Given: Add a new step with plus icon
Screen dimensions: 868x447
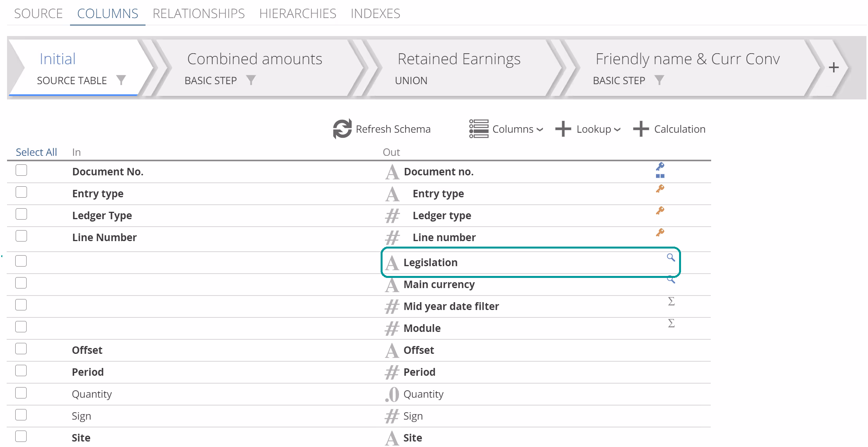Looking at the screenshot, I should [834, 67].
